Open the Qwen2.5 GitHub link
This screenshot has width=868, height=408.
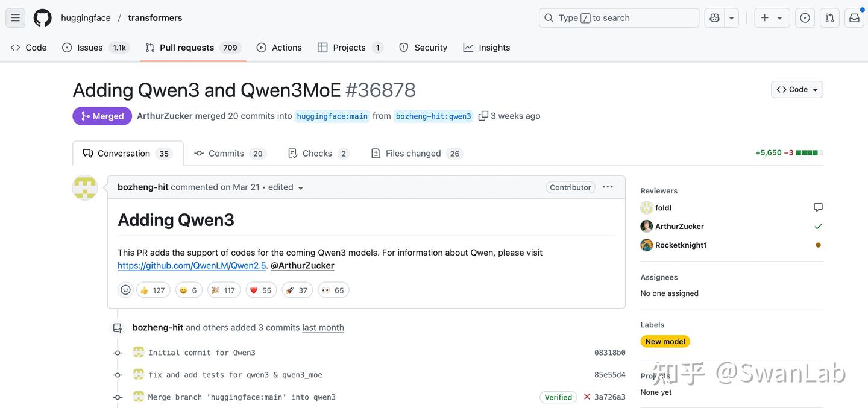pyautogui.click(x=192, y=265)
